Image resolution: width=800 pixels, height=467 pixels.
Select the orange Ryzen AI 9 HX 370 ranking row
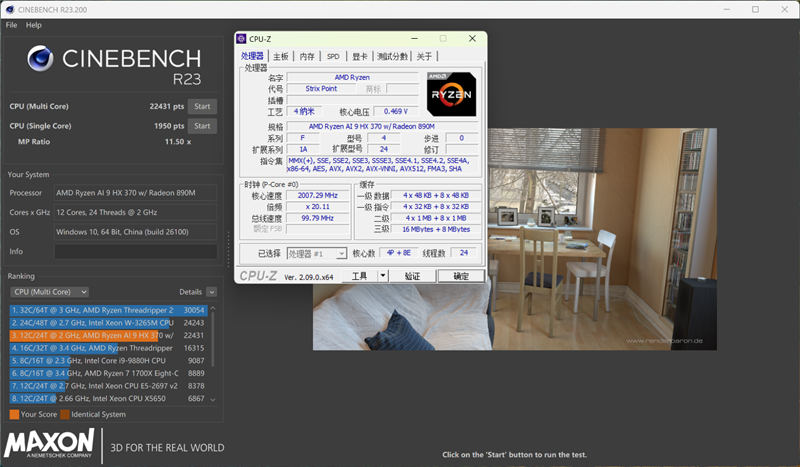point(109,335)
